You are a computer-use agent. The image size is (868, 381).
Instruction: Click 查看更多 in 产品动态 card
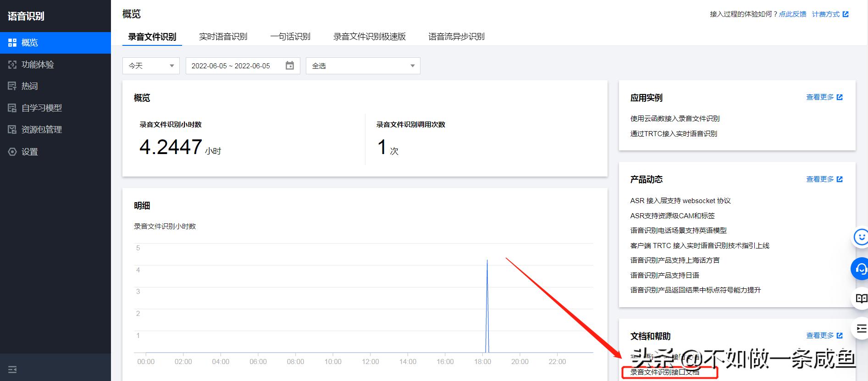tap(820, 179)
